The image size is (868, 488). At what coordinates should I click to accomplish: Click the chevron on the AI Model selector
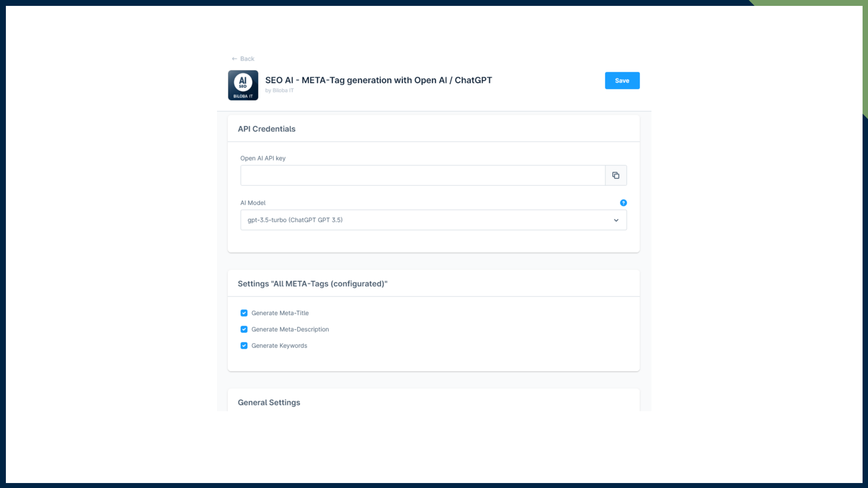tap(616, 221)
